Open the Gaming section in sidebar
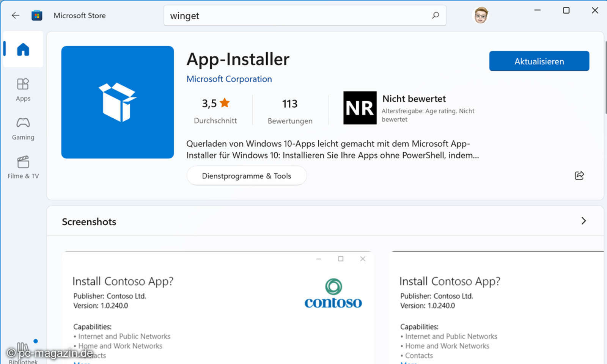Image resolution: width=607 pixels, height=364 pixels. (23, 129)
